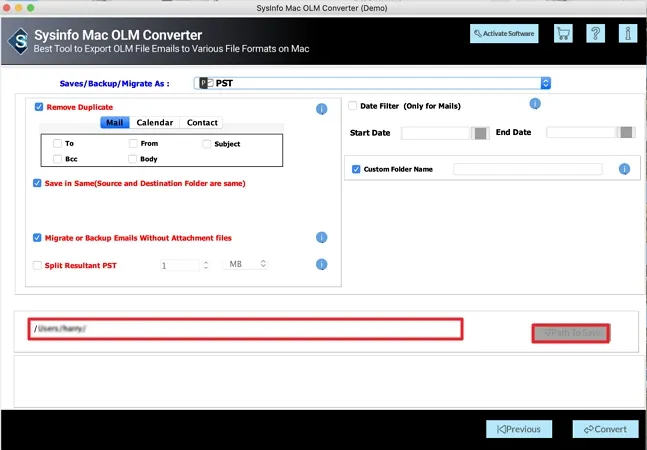Click Activate Software button

point(504,33)
